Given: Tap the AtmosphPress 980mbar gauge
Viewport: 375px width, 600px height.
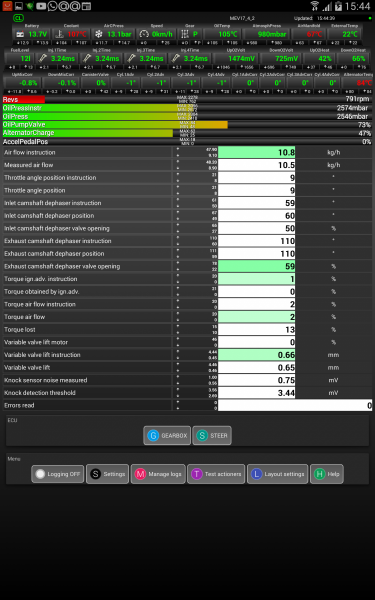Looking at the screenshot, I should point(267,34).
